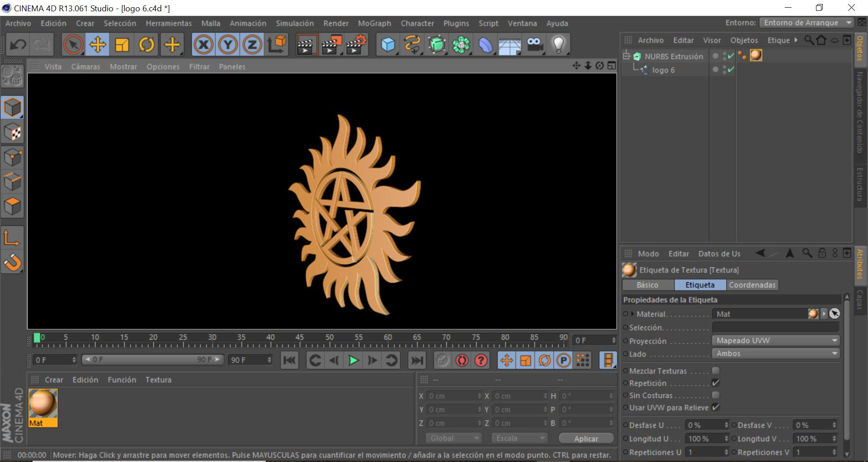Open the Escala dropdown

point(519,438)
